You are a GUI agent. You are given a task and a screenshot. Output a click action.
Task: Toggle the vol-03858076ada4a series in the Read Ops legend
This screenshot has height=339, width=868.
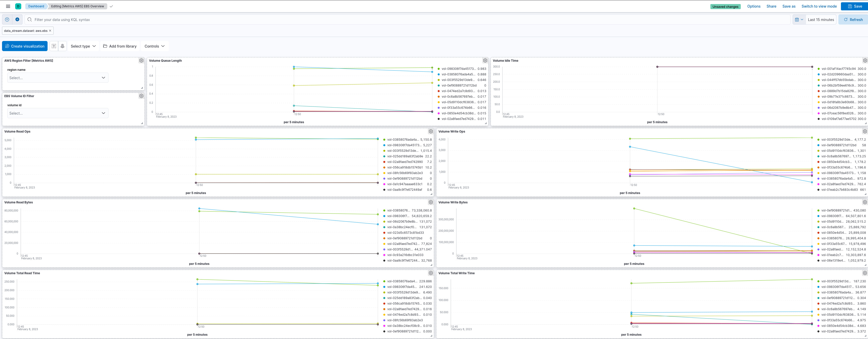(403, 139)
